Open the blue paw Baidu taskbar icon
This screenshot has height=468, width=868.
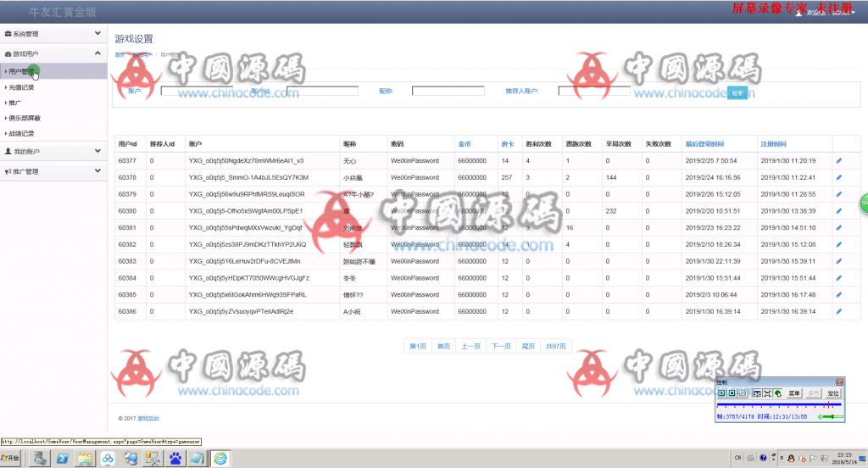(x=175, y=458)
